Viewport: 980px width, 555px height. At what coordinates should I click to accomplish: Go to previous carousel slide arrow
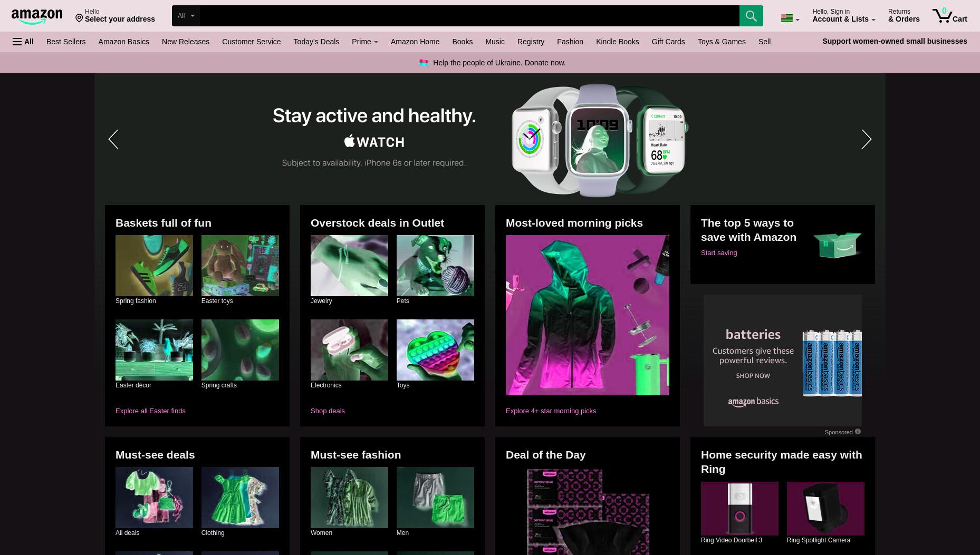pyautogui.click(x=113, y=139)
